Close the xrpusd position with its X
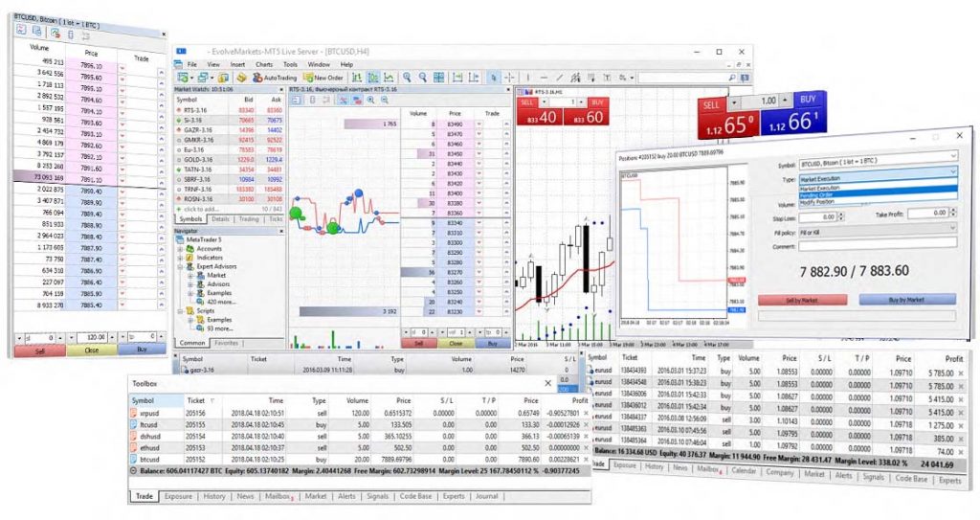The width and height of the screenshot is (980, 520). (586, 413)
